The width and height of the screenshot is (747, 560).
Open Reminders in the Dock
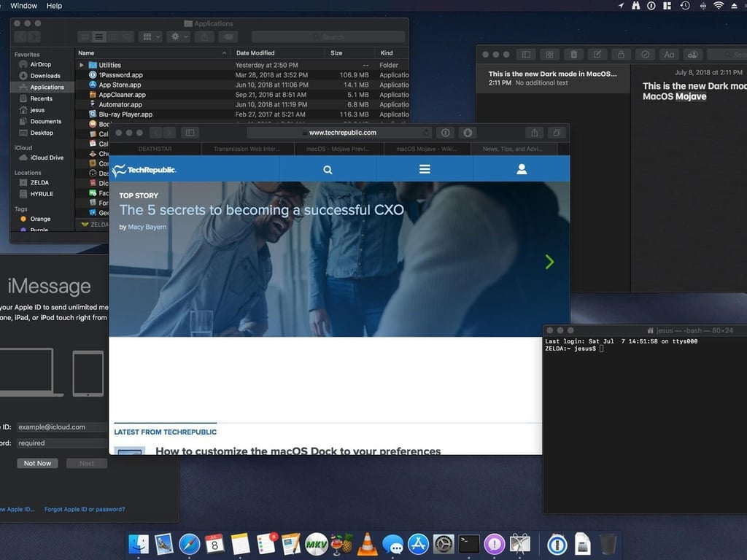click(266, 544)
